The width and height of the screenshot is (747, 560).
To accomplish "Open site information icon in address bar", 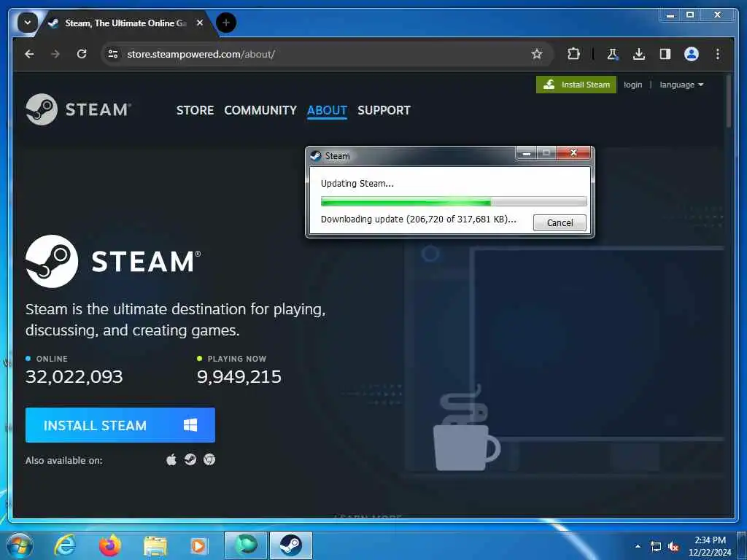I will click(113, 54).
